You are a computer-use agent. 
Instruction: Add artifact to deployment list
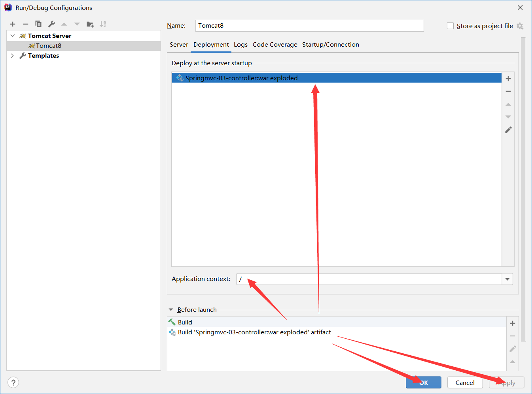508,79
